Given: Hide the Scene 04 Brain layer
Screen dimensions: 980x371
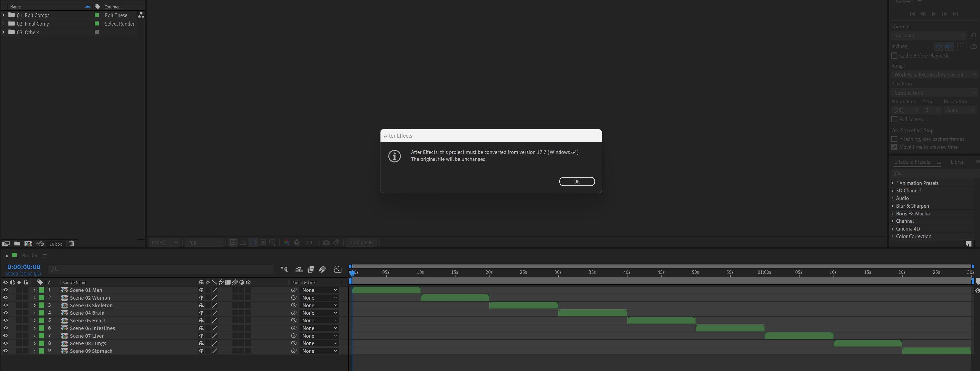Looking at the screenshot, I should pyautogui.click(x=5, y=313).
